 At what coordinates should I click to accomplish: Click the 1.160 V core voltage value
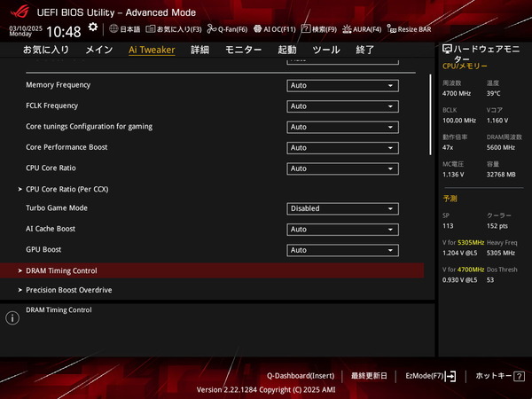(x=497, y=121)
